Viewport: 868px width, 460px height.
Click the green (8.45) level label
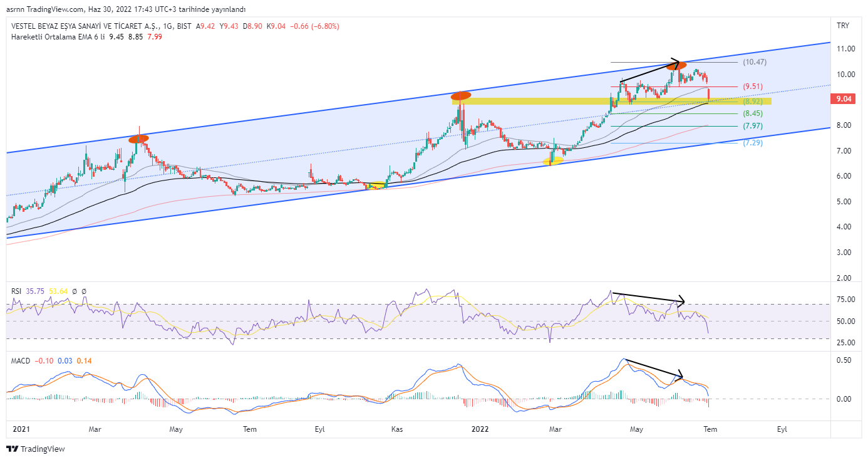(x=753, y=114)
